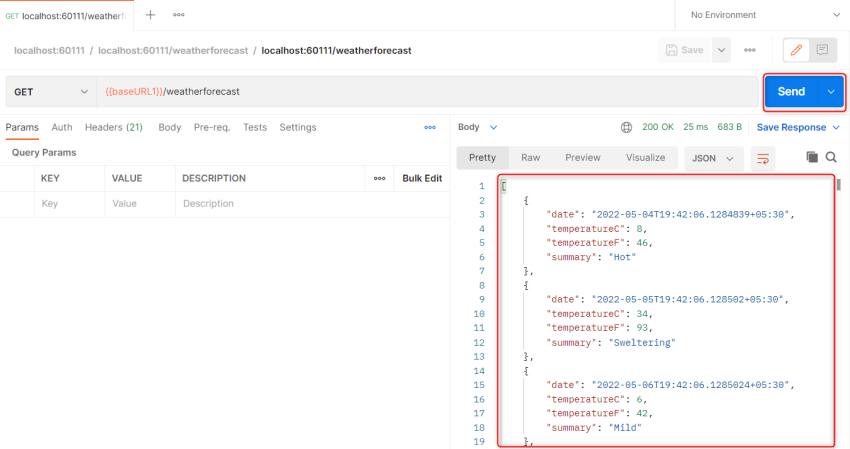Switch to the Headers (21) tab

pos(113,127)
